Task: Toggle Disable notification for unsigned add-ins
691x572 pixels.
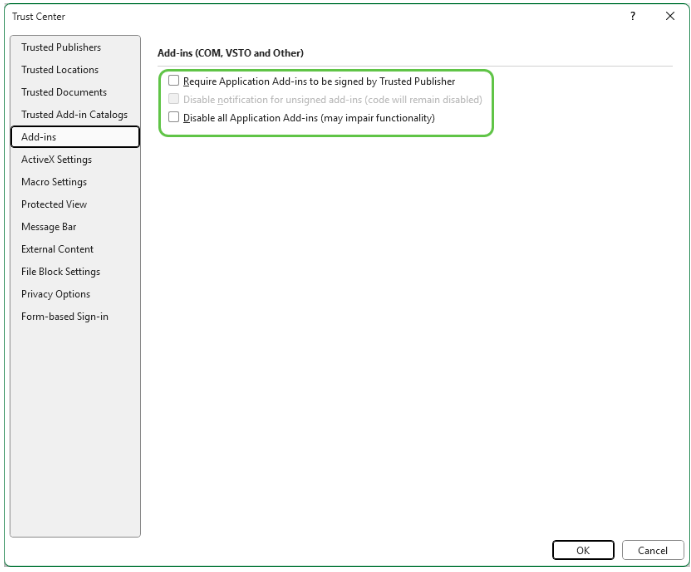Action: 174,99
